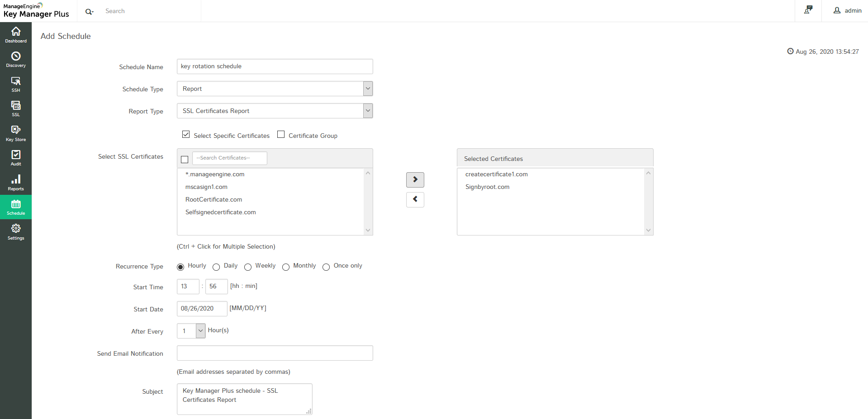Expand the Report Type dropdown
This screenshot has height=419, width=868.
(x=368, y=111)
